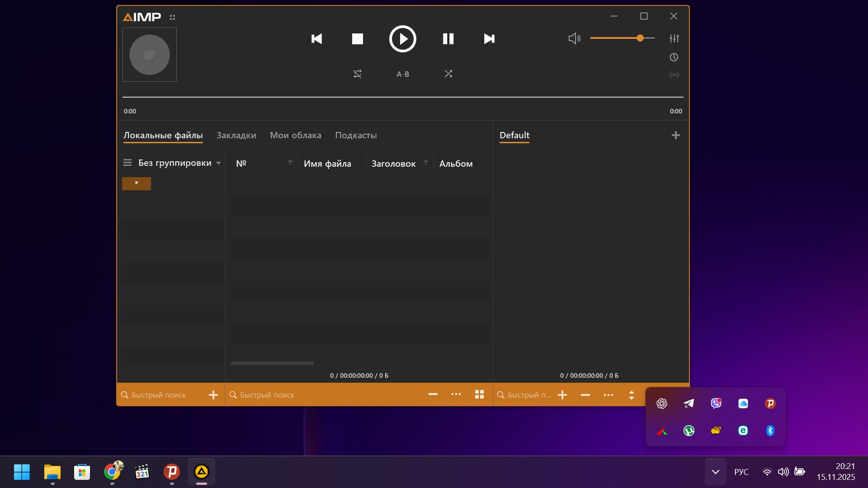
Task: Open the Заголовок column filter arrow
Action: pos(426,163)
